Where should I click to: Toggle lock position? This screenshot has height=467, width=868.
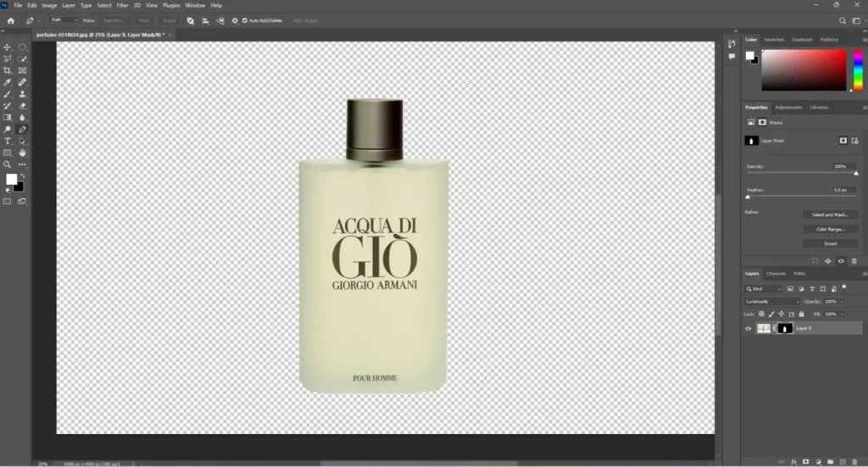point(781,314)
